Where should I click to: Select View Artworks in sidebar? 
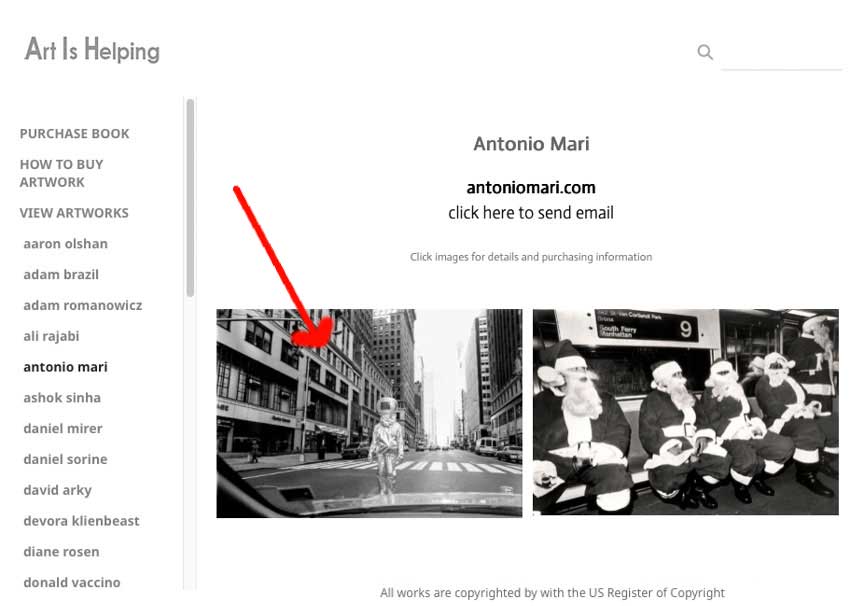pos(74,213)
